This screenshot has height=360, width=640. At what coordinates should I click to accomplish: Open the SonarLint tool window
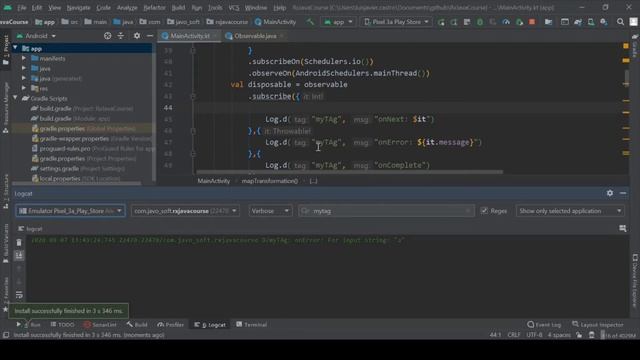pos(100,325)
